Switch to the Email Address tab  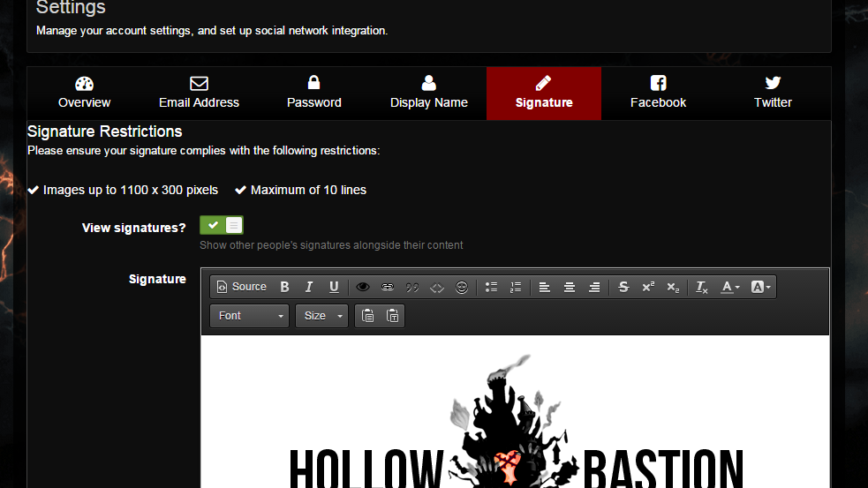coord(200,93)
